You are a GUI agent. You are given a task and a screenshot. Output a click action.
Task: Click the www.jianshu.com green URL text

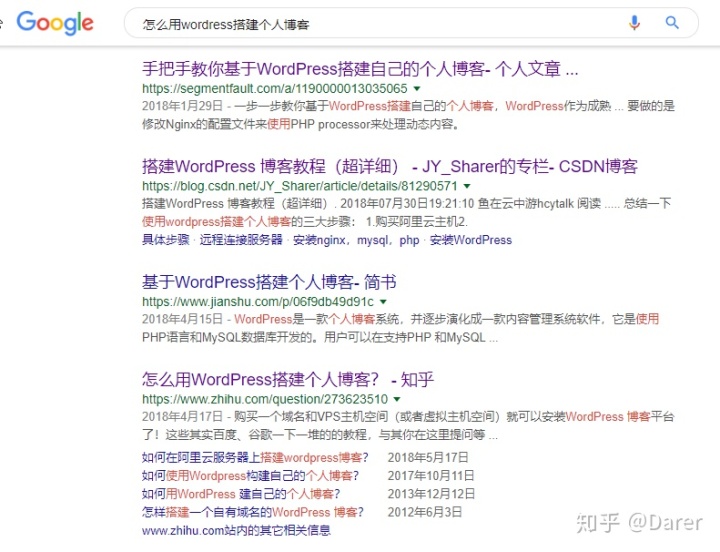pyautogui.click(x=258, y=302)
